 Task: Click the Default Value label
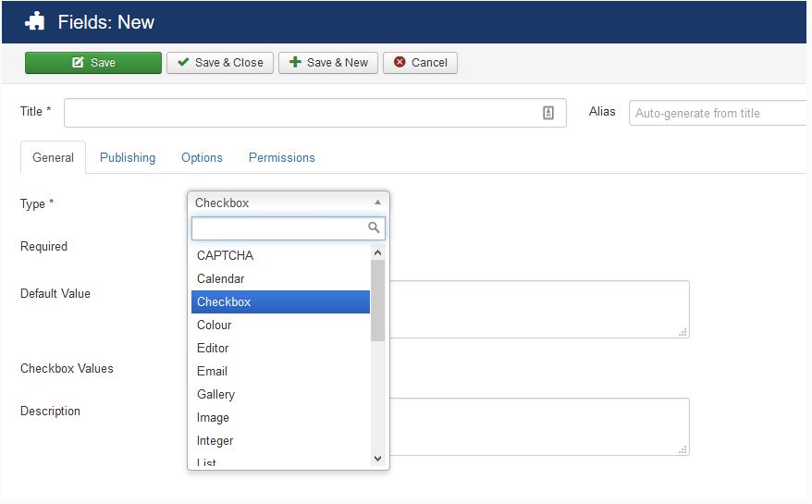click(x=55, y=294)
